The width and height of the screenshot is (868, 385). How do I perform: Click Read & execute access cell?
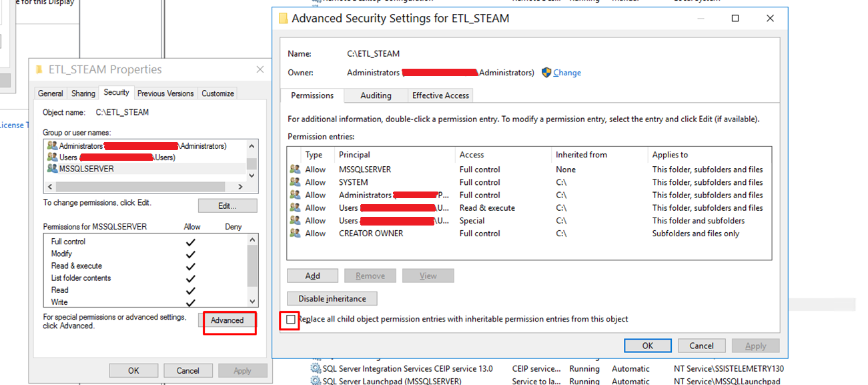point(487,208)
